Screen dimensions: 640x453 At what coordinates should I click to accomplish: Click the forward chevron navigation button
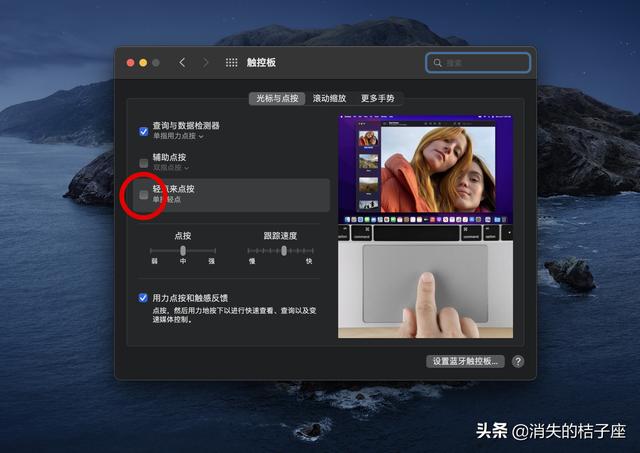(205, 62)
